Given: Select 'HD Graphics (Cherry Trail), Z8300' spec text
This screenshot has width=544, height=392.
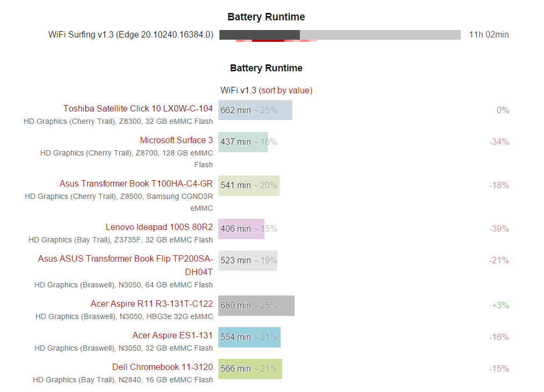Looking at the screenshot, I should tap(83, 121).
